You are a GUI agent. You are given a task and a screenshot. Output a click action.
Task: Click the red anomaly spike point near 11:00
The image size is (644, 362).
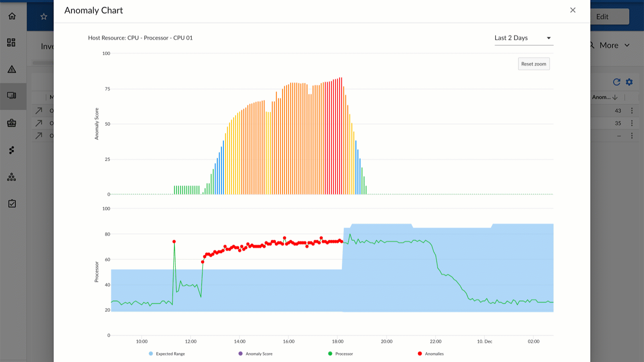click(174, 242)
